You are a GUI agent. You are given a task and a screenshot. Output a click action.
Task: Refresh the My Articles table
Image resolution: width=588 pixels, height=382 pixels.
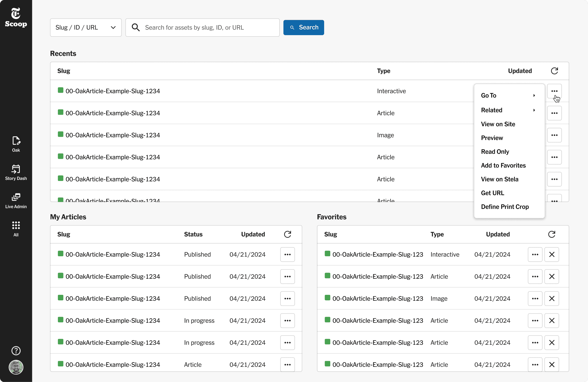tap(287, 234)
